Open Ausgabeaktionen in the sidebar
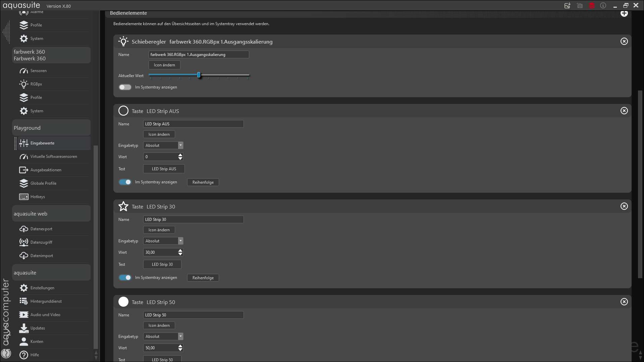644x362 pixels. 46,170
